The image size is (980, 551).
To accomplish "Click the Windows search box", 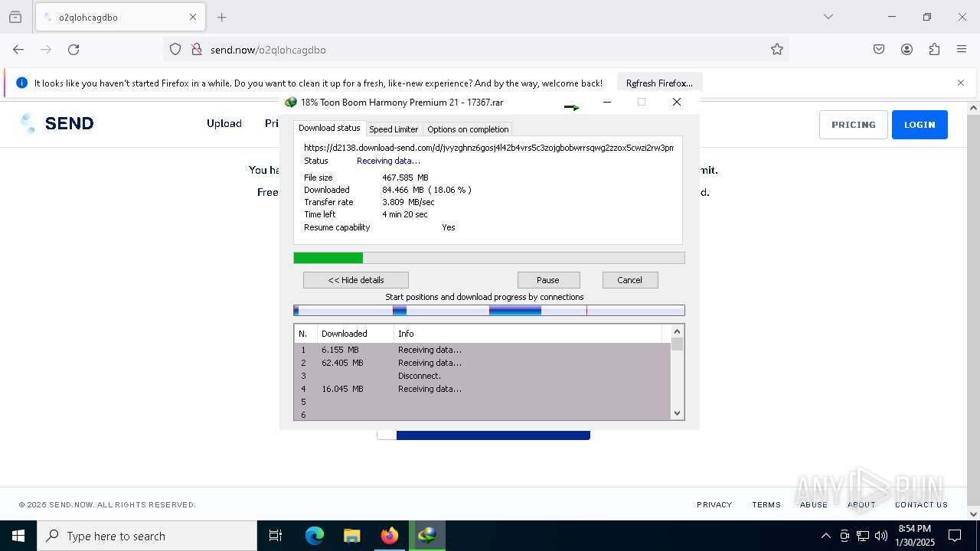I will (147, 536).
